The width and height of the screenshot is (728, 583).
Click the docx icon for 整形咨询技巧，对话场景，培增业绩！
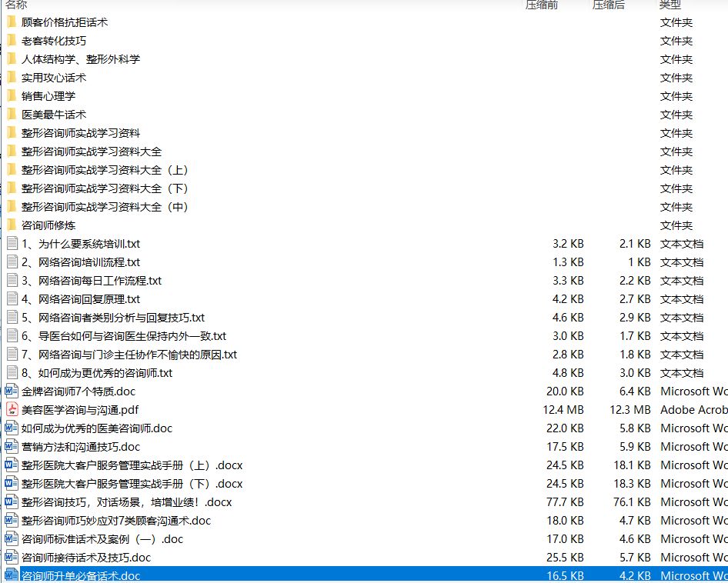tap(11, 502)
